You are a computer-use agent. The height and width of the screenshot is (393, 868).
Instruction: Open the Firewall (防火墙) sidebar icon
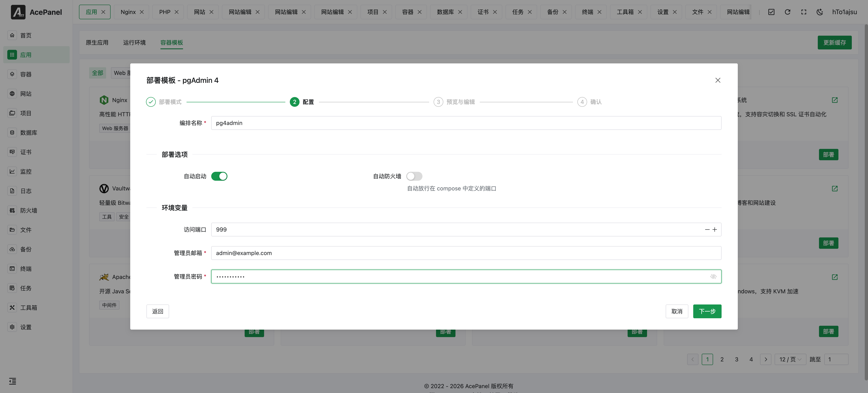(12, 210)
